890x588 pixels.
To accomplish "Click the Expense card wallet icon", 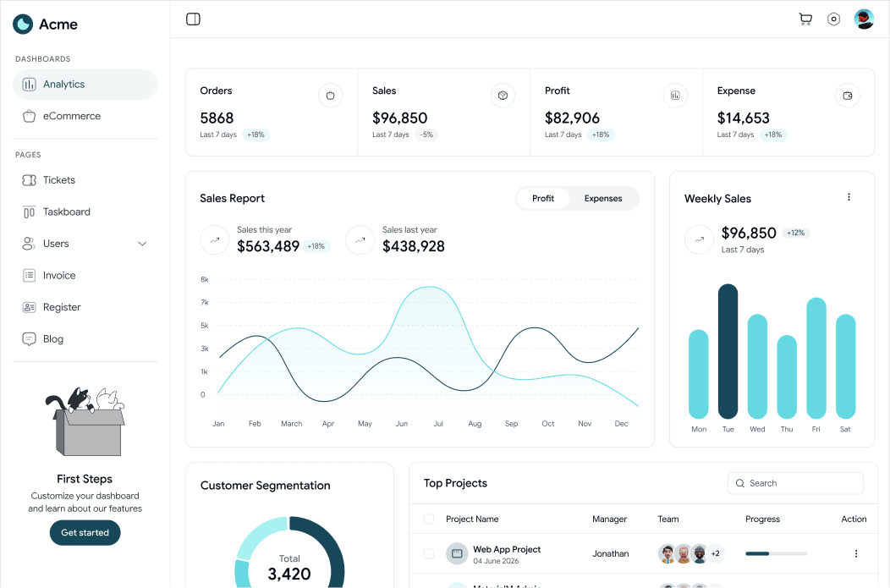I will pyautogui.click(x=848, y=96).
